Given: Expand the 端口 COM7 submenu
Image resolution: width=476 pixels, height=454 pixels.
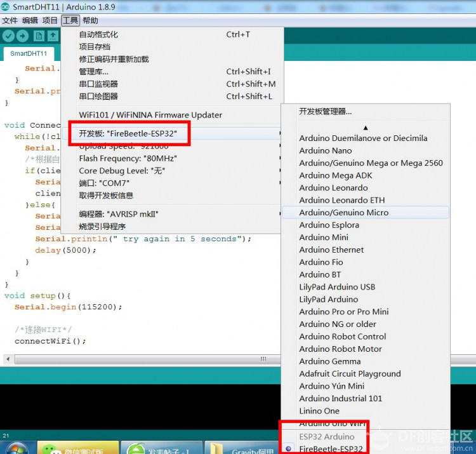Looking at the screenshot, I should pos(173,184).
